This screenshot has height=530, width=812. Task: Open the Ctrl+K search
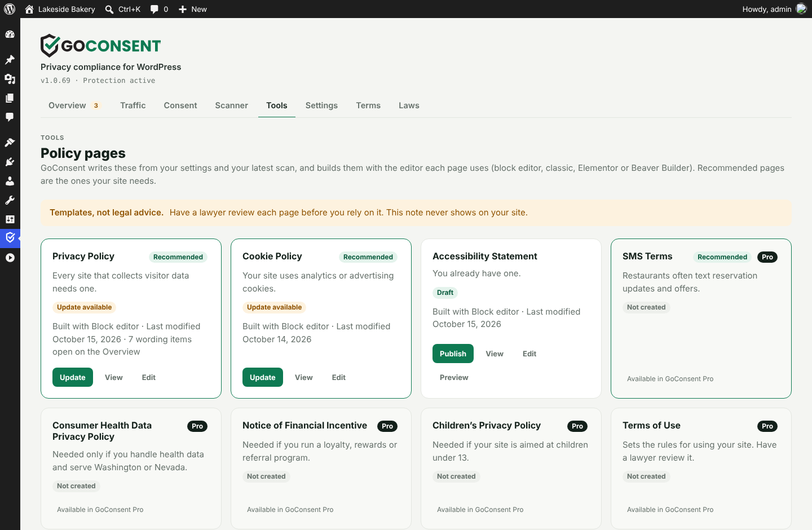tap(122, 9)
